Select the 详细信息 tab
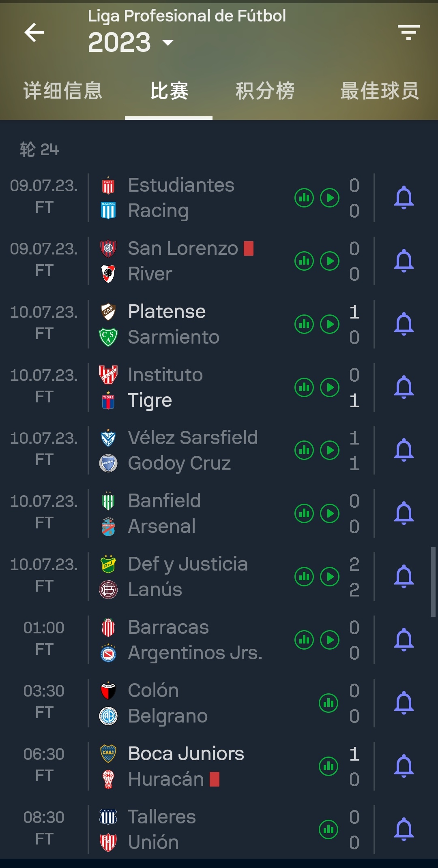This screenshot has width=438, height=868. [62, 91]
